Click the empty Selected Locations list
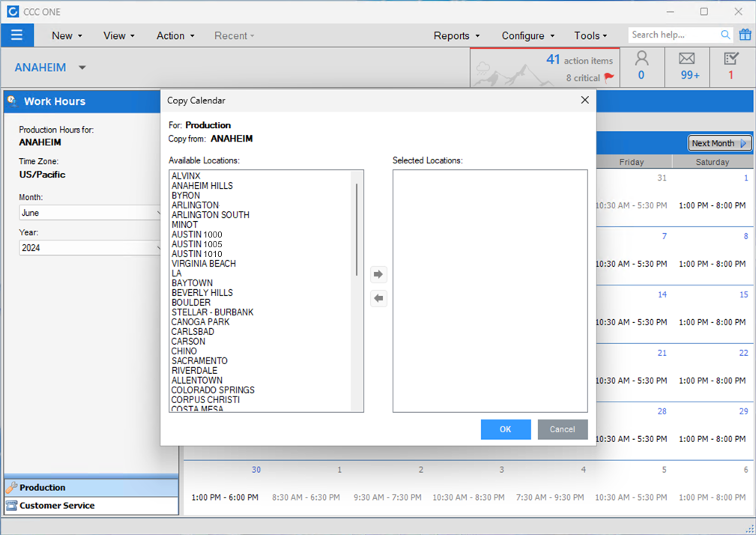This screenshot has height=535, width=756. pyautogui.click(x=490, y=291)
